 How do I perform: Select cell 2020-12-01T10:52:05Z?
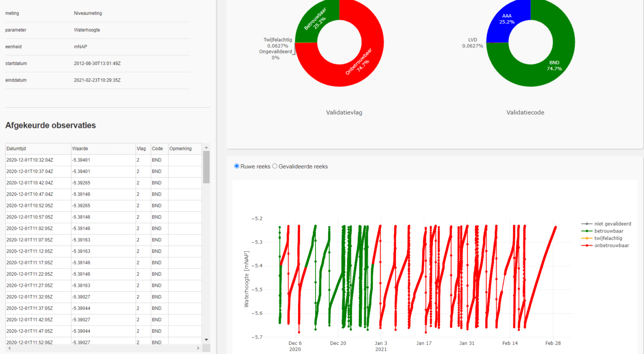(x=38, y=206)
